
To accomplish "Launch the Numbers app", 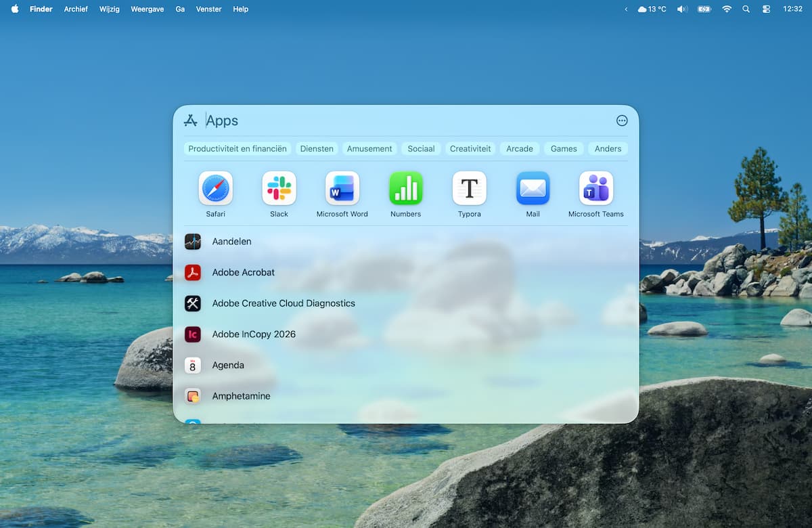I will pyautogui.click(x=406, y=188).
